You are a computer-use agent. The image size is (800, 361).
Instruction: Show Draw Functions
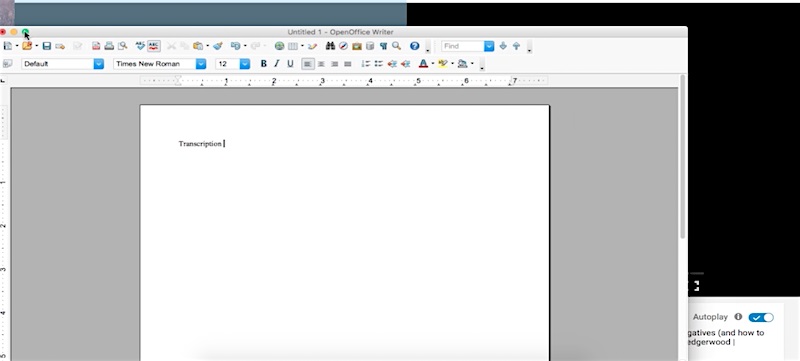click(312, 46)
